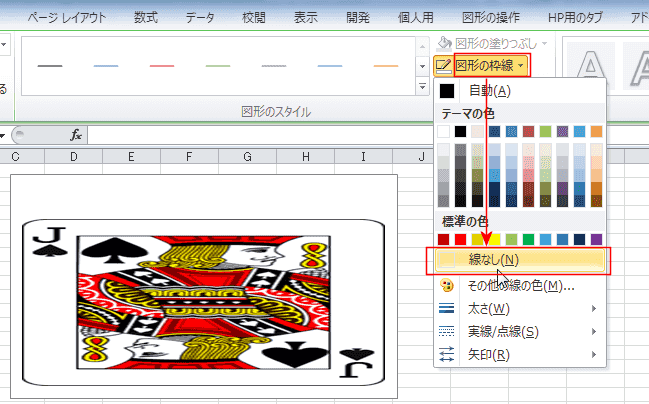Open the データ tab
649x404 pixels.
point(200,17)
